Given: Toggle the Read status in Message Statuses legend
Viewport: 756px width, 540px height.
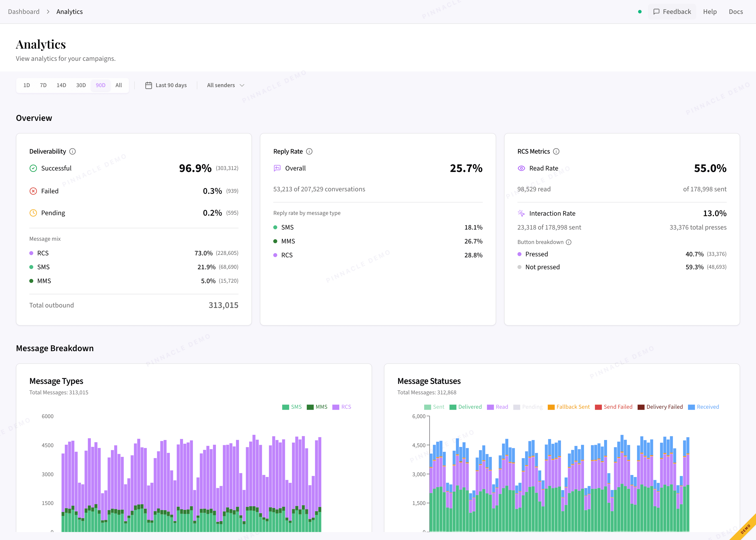Looking at the screenshot, I should [x=498, y=407].
